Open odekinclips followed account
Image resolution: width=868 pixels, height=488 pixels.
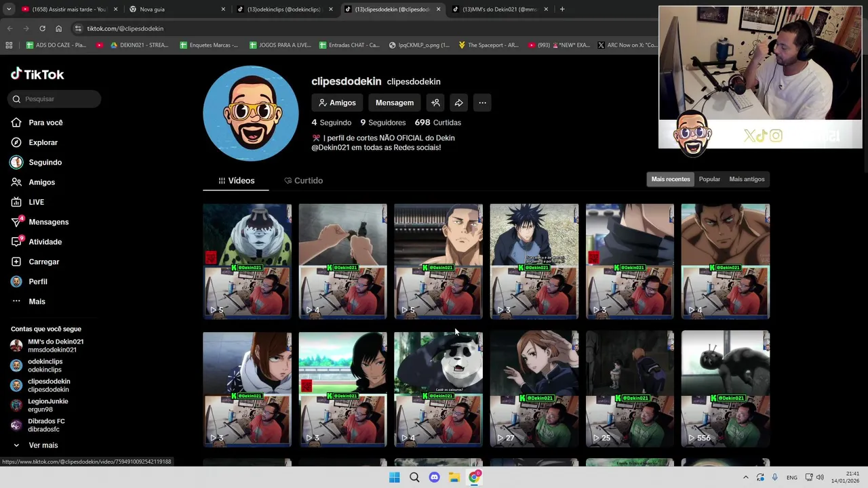(x=37, y=365)
